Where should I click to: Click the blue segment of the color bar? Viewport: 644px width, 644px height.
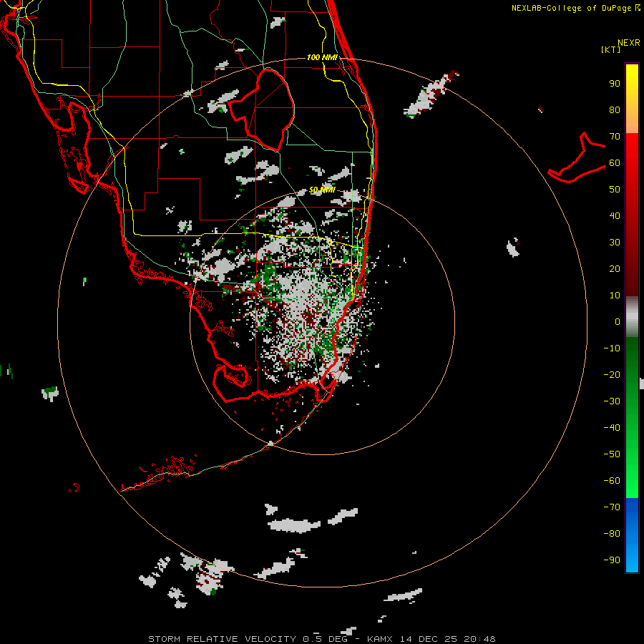632,535
